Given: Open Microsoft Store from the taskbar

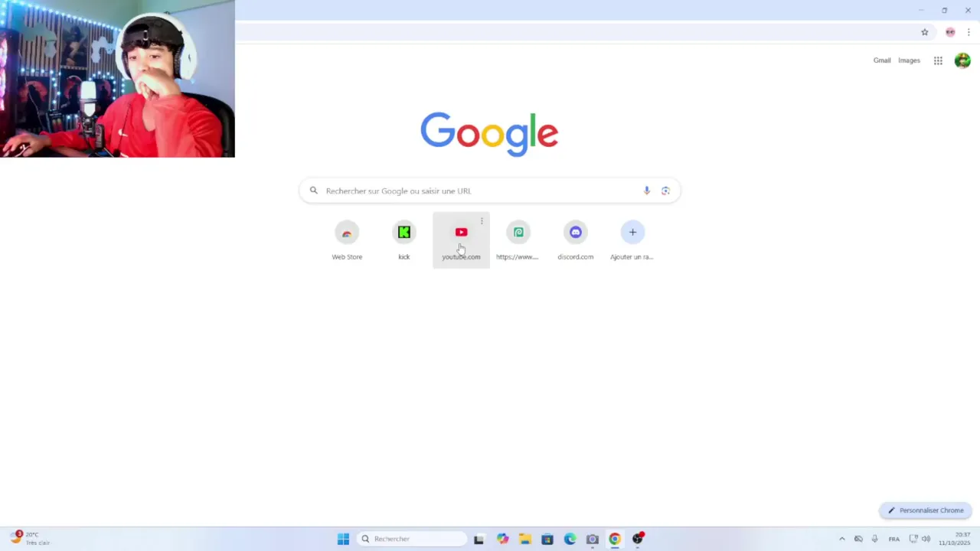Looking at the screenshot, I should point(547,539).
